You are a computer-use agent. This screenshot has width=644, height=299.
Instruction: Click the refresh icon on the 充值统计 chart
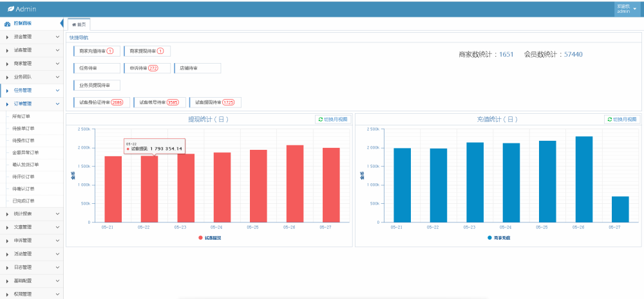pyautogui.click(x=610, y=120)
